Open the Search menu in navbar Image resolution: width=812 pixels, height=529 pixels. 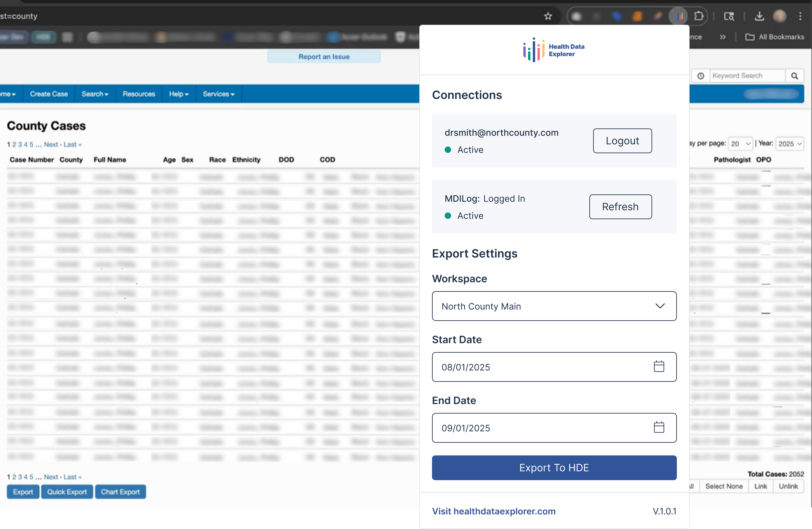tap(95, 94)
